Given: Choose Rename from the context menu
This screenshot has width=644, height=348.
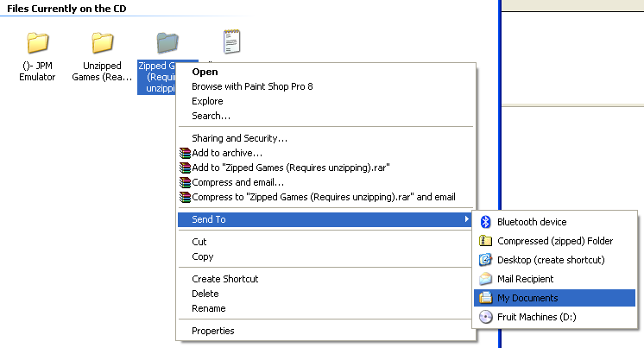Looking at the screenshot, I should (x=208, y=308).
